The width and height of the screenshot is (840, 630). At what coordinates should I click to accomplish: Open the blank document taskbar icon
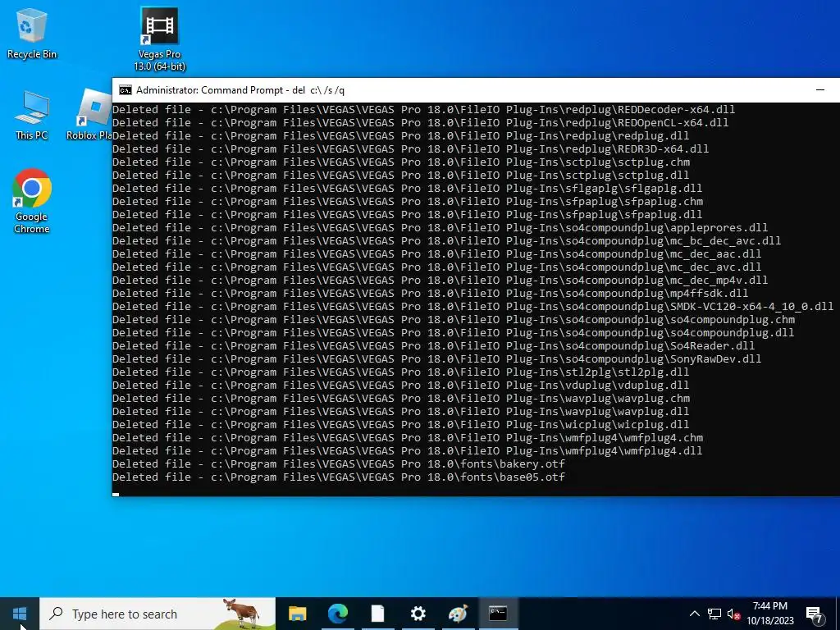coord(377,614)
